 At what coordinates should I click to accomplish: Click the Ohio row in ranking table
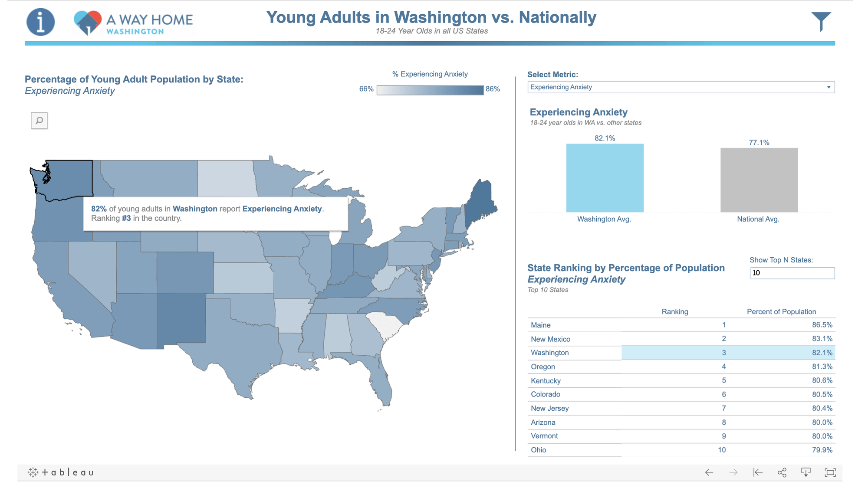681,450
